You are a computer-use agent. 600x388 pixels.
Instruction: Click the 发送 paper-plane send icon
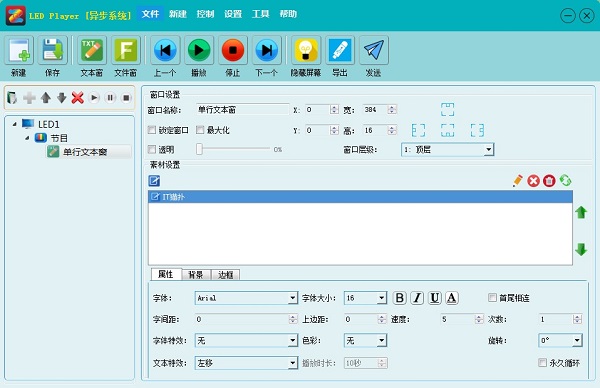(373, 50)
